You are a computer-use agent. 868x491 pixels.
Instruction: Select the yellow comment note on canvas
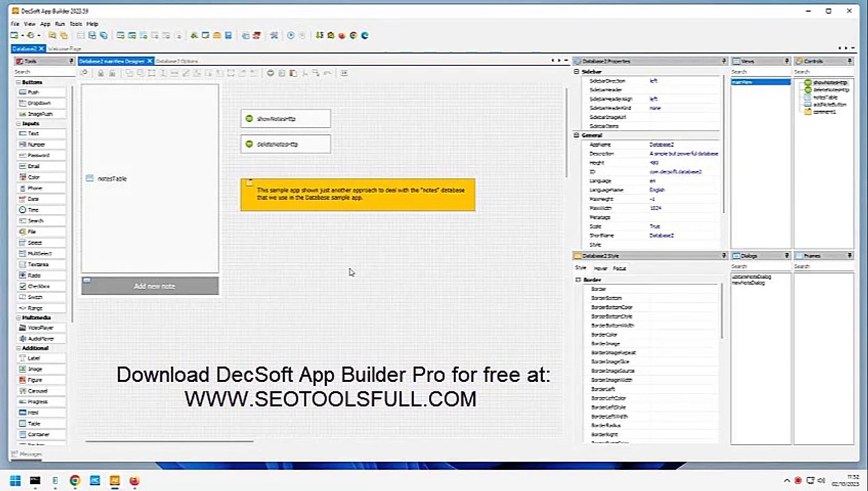358,194
